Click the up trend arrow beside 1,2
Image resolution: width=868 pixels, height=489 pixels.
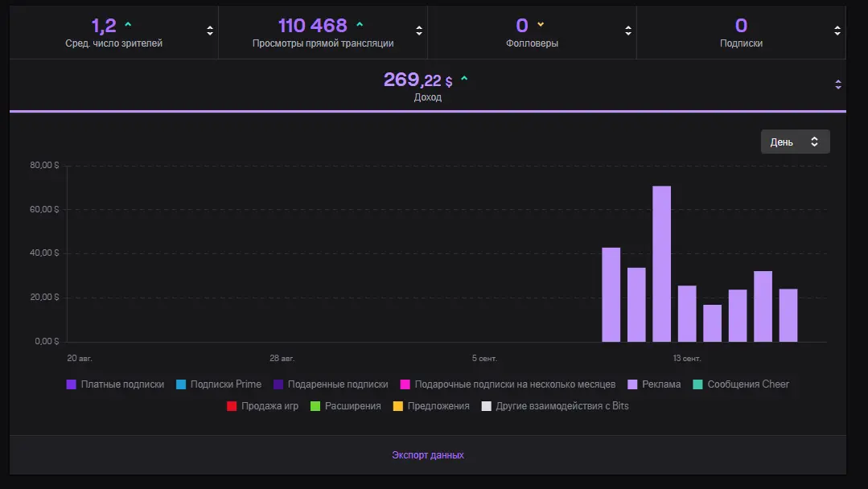point(129,24)
